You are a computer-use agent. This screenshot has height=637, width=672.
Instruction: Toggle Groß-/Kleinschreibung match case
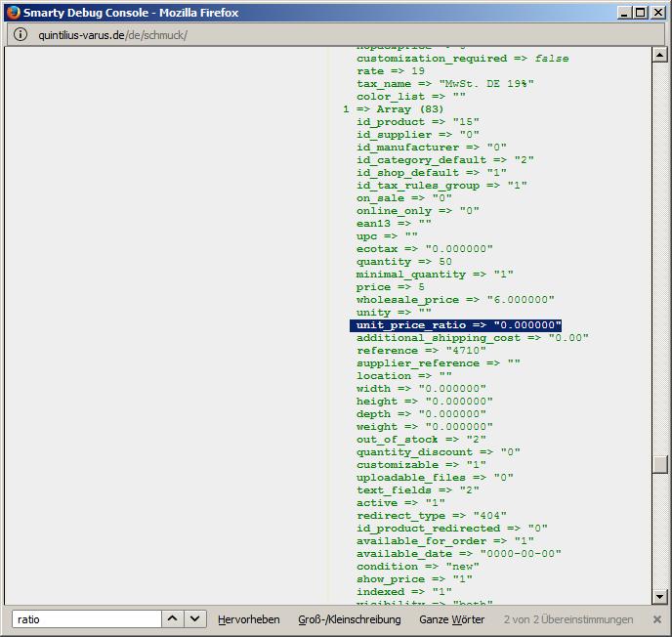click(x=350, y=619)
